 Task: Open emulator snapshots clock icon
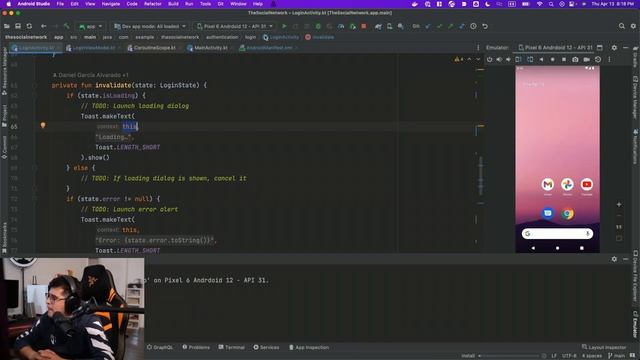598,59
